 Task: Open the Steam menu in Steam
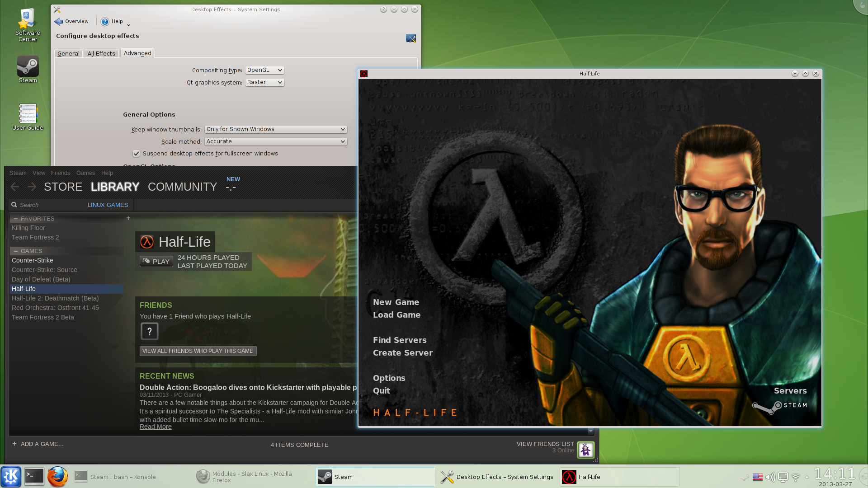tap(18, 173)
